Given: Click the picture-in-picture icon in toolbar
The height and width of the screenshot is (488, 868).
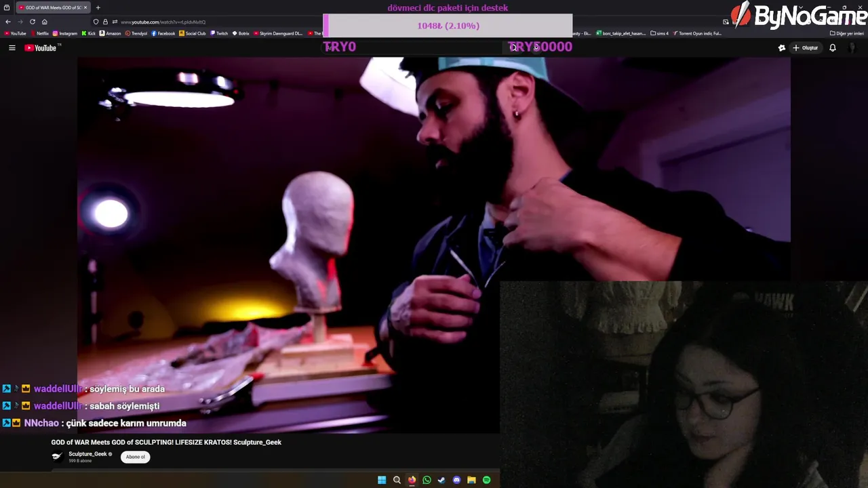Looking at the screenshot, I should 726,22.
